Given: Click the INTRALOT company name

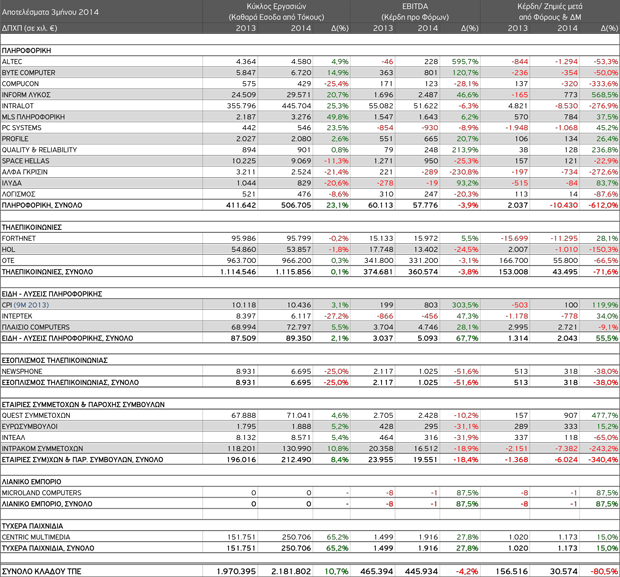Looking at the screenshot, I should coord(18,106).
